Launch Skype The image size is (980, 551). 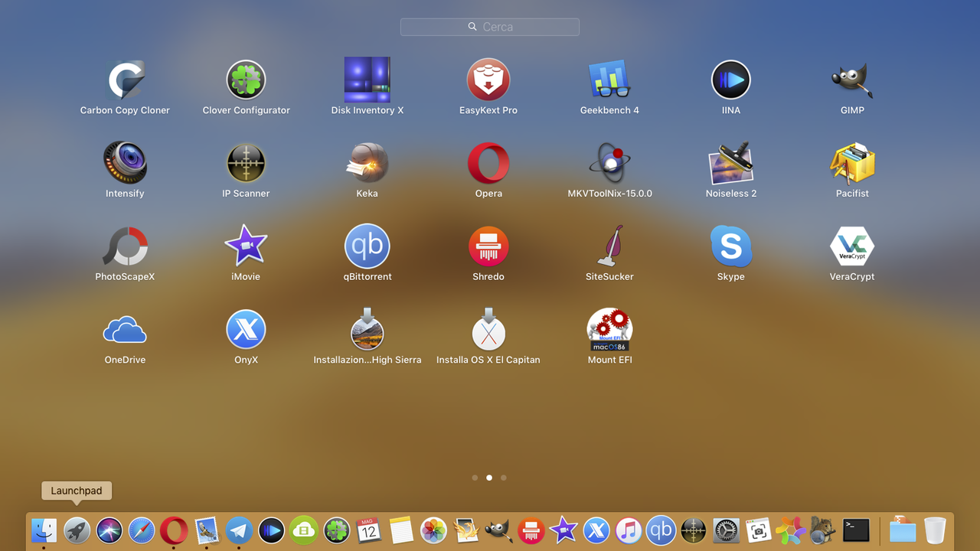pyautogui.click(x=731, y=246)
